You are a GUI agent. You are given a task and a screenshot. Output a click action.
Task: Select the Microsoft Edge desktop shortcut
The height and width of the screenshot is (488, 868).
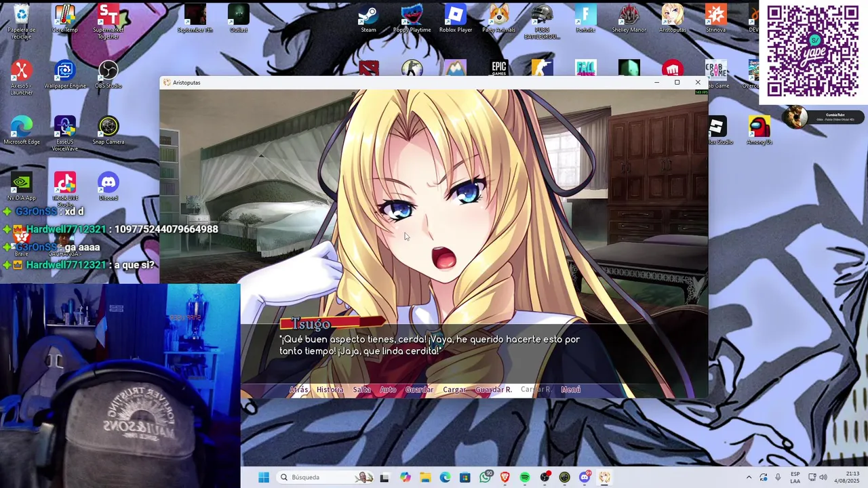(x=21, y=131)
